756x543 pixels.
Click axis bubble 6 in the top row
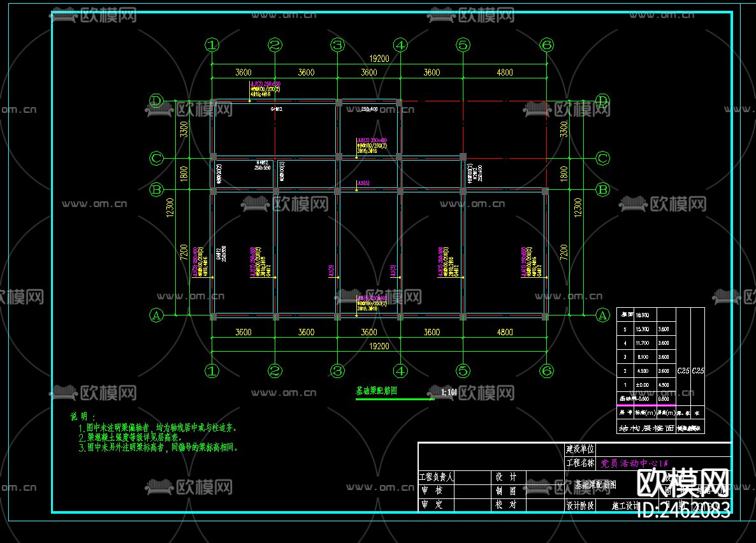tap(547, 45)
